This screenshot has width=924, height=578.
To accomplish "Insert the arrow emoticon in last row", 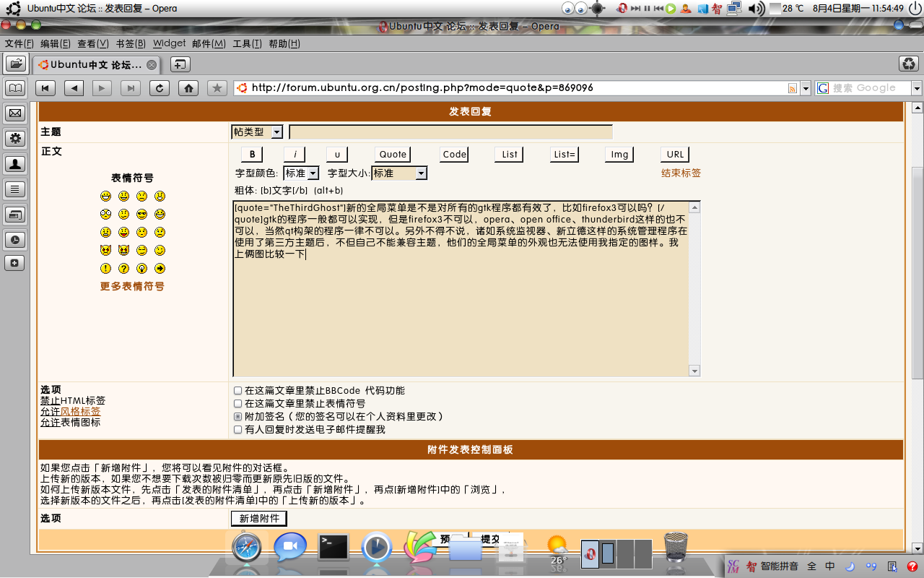I will [x=160, y=269].
